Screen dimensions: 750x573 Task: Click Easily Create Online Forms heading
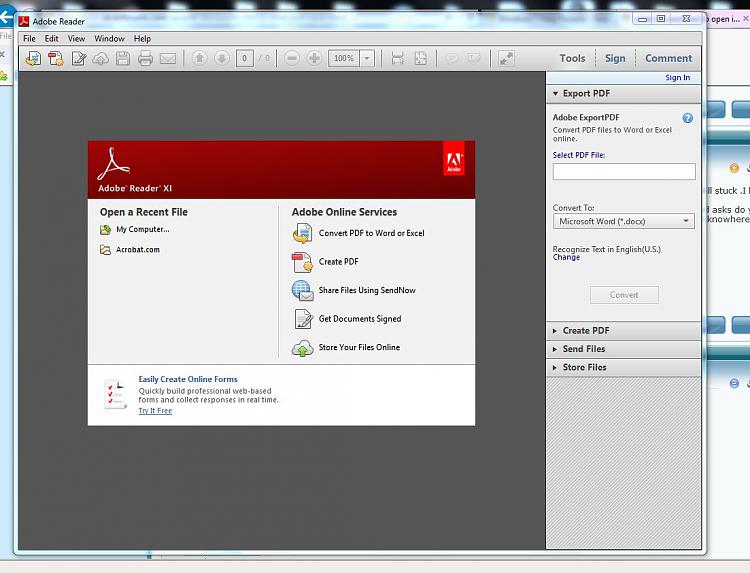(x=188, y=379)
